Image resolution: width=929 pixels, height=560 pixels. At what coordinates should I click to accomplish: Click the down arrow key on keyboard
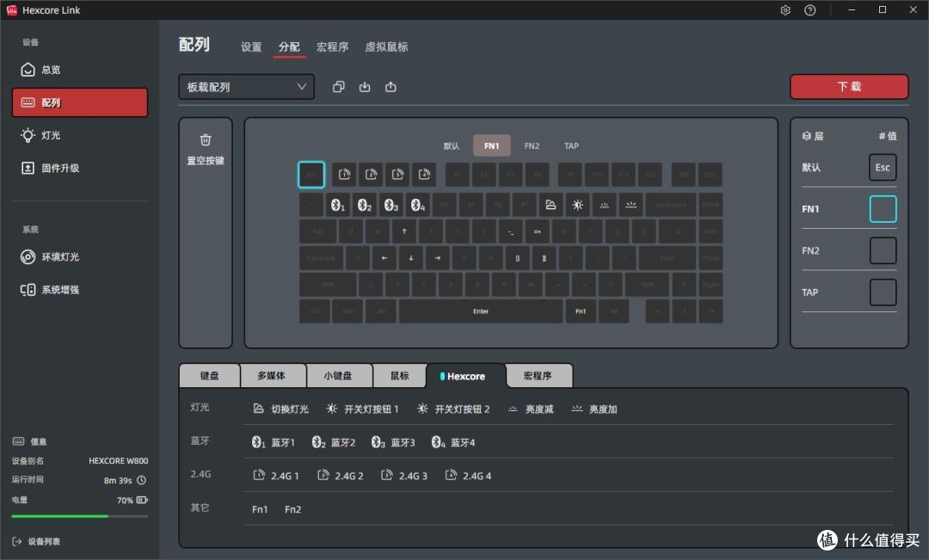click(411, 258)
